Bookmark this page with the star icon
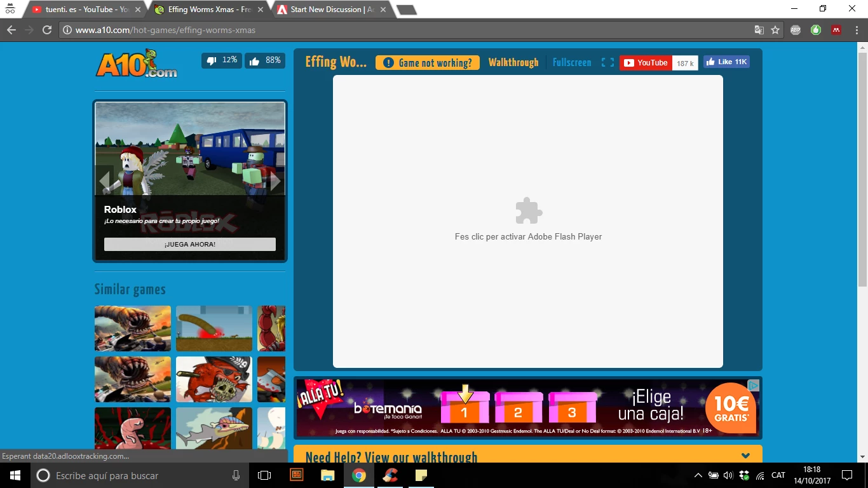The width and height of the screenshot is (868, 488). (x=775, y=30)
